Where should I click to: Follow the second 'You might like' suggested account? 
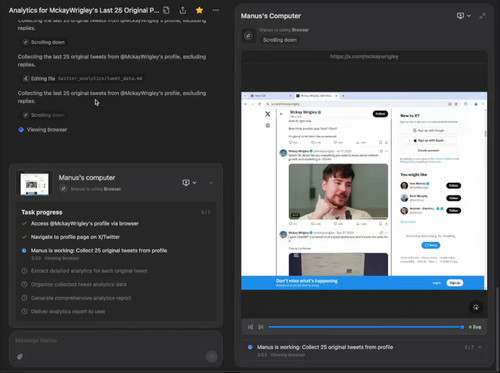(x=453, y=198)
